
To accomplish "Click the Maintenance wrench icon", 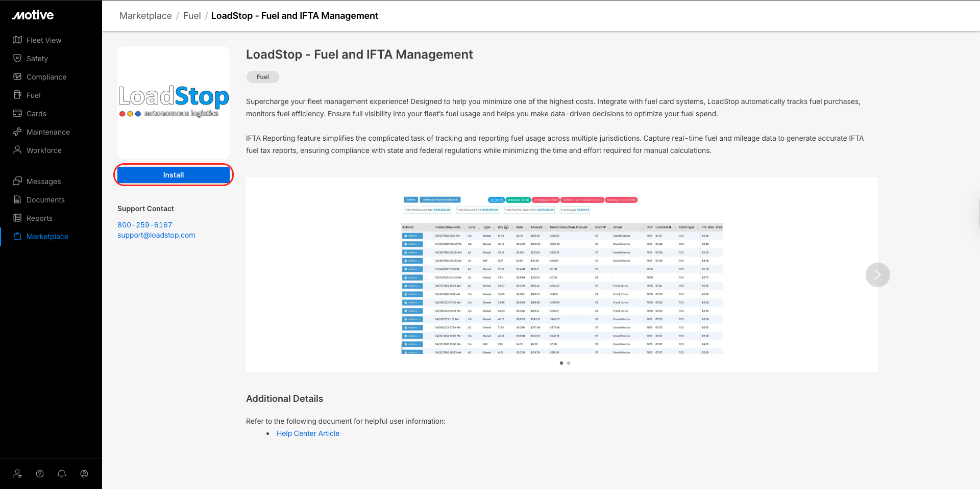I will click(x=17, y=132).
